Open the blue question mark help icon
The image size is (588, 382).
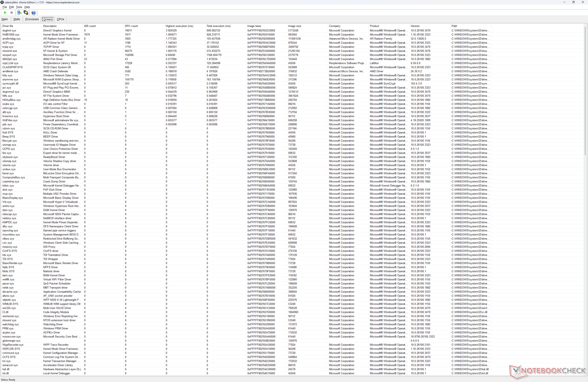(33, 13)
